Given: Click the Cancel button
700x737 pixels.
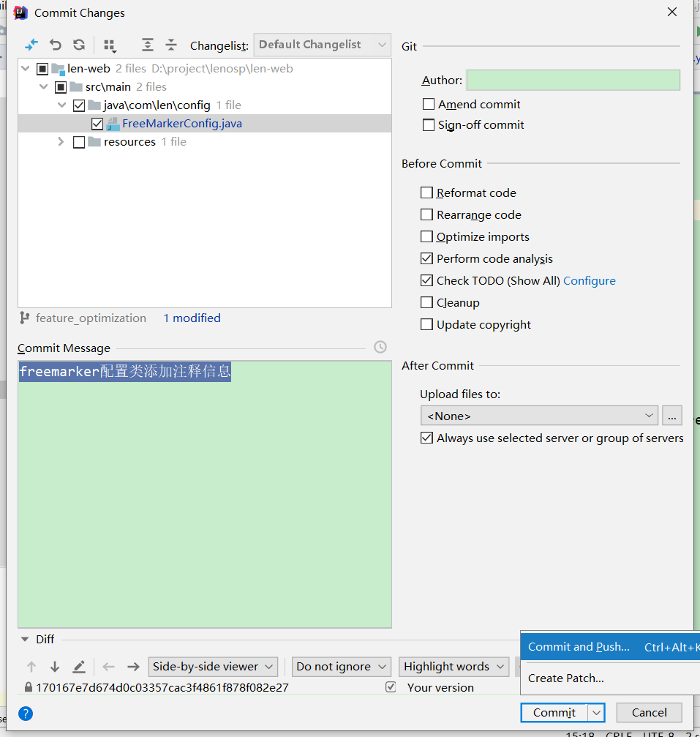Looking at the screenshot, I should click(x=649, y=713).
